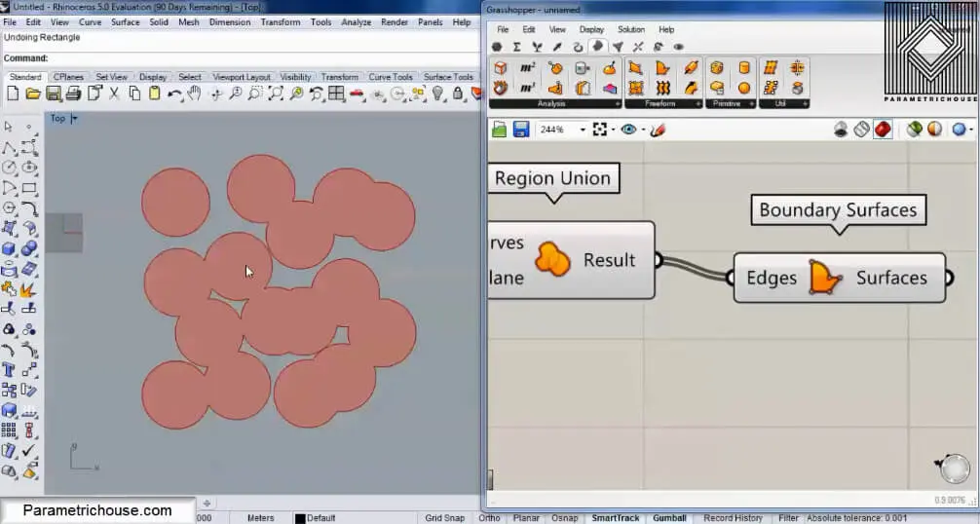
Task: Click the Grasshopper Maths sigma tab icon
Action: (516, 47)
